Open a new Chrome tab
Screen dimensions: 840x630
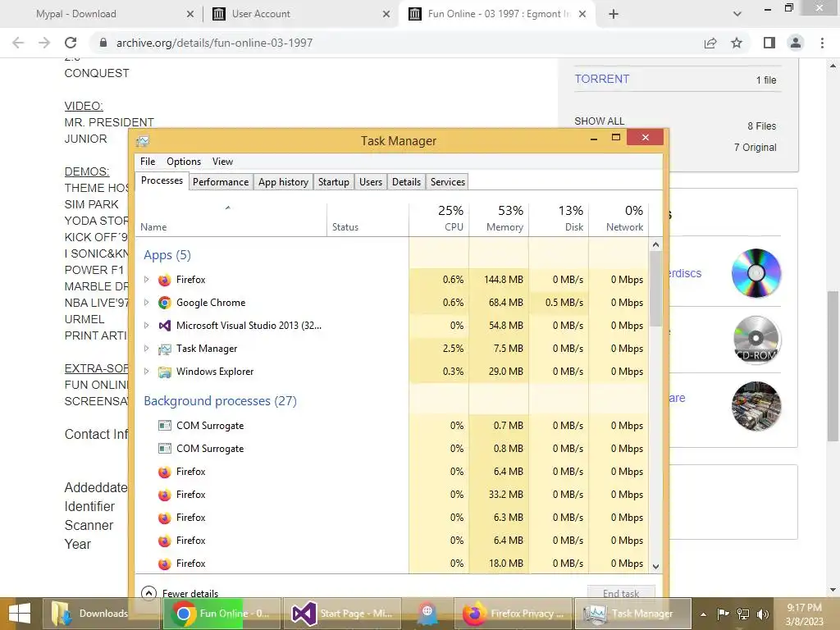pos(614,14)
